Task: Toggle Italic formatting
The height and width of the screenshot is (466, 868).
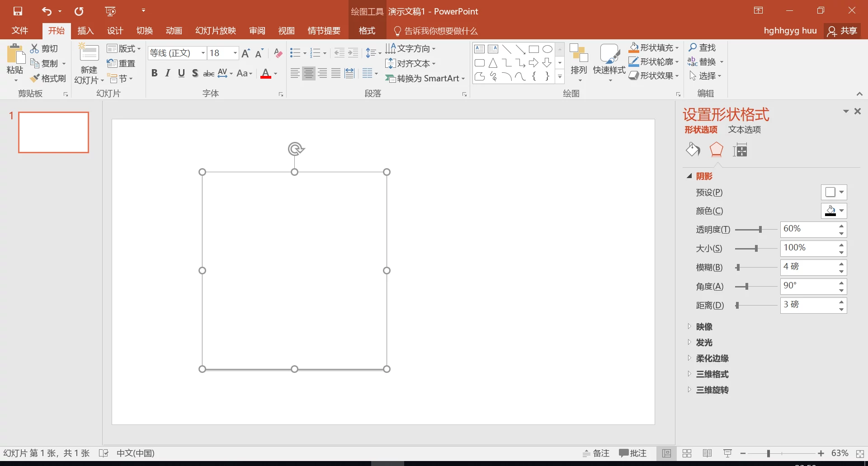Action: click(x=168, y=73)
